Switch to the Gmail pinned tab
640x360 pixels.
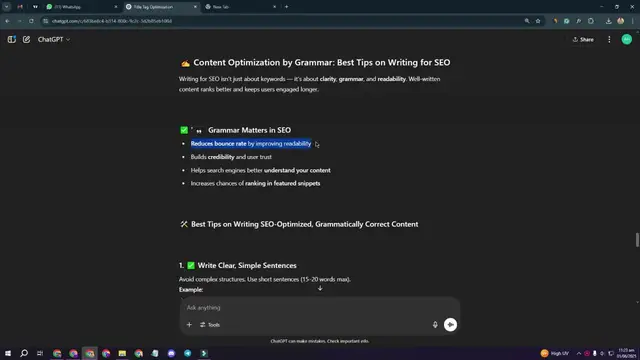[x=20, y=7]
